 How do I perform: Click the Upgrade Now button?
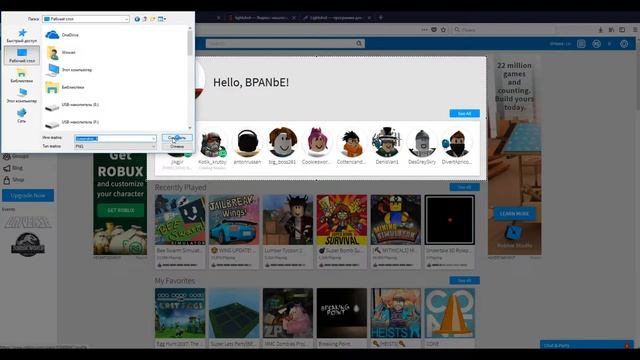click(28, 196)
